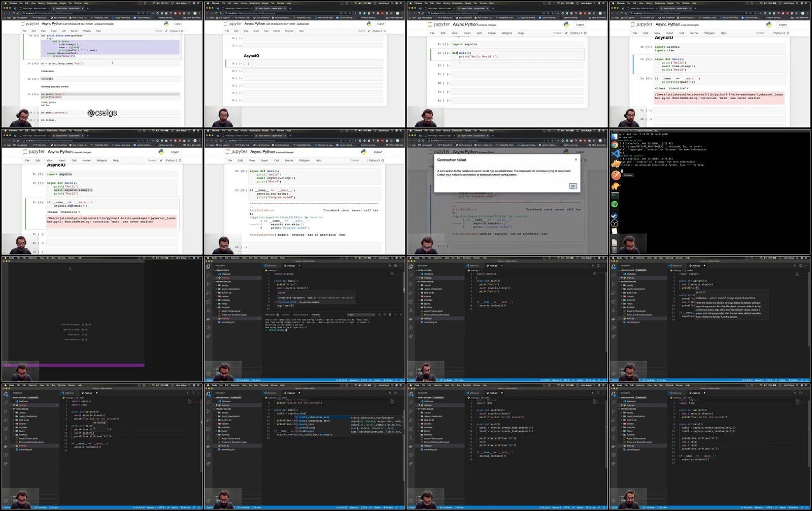Launch Spotify from the dock in the terminal frame
Viewport: 812px width, 511px height.
[615, 204]
